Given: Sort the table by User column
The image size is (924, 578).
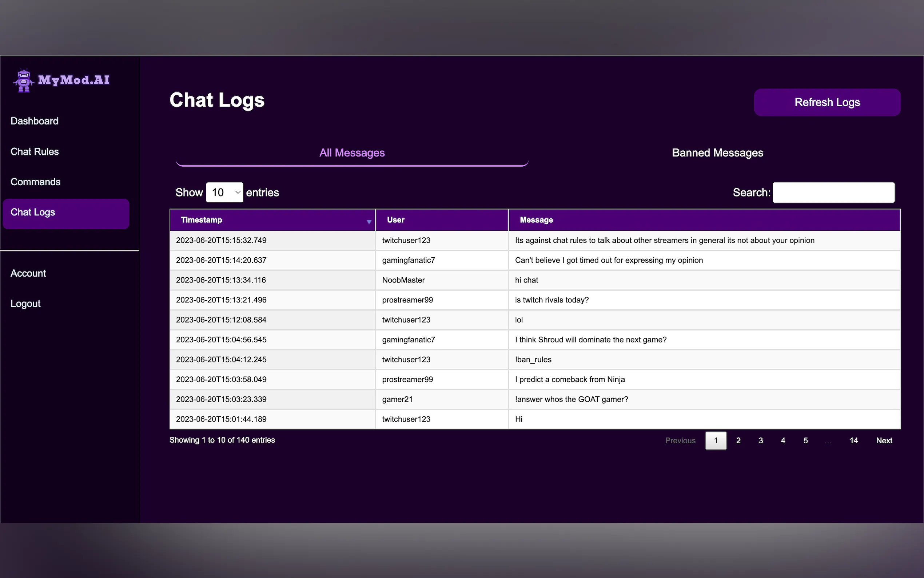Looking at the screenshot, I should [396, 220].
